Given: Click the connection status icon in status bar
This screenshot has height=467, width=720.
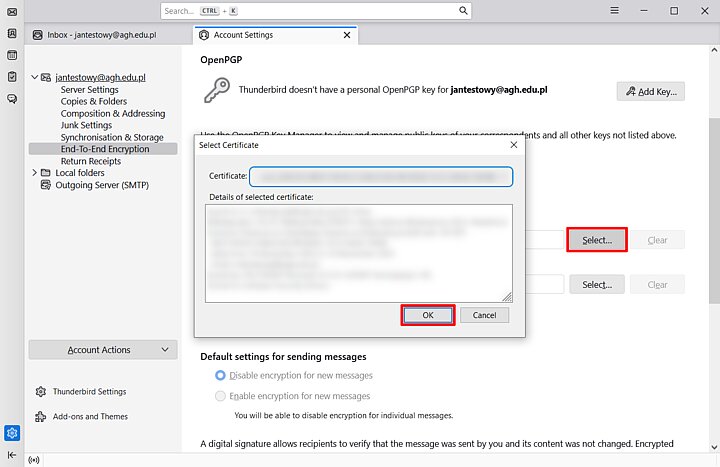Looking at the screenshot, I should coord(34,460).
